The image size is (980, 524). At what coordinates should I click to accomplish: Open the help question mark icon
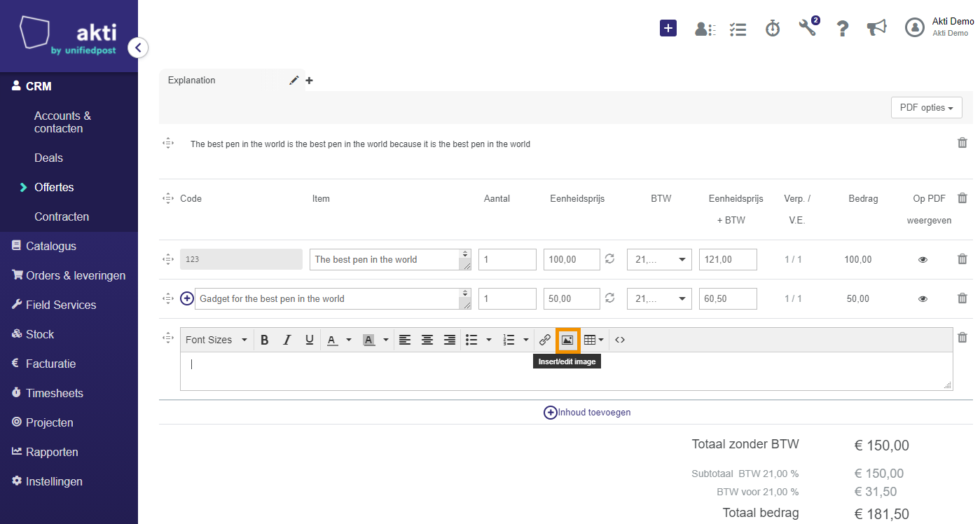pyautogui.click(x=843, y=29)
